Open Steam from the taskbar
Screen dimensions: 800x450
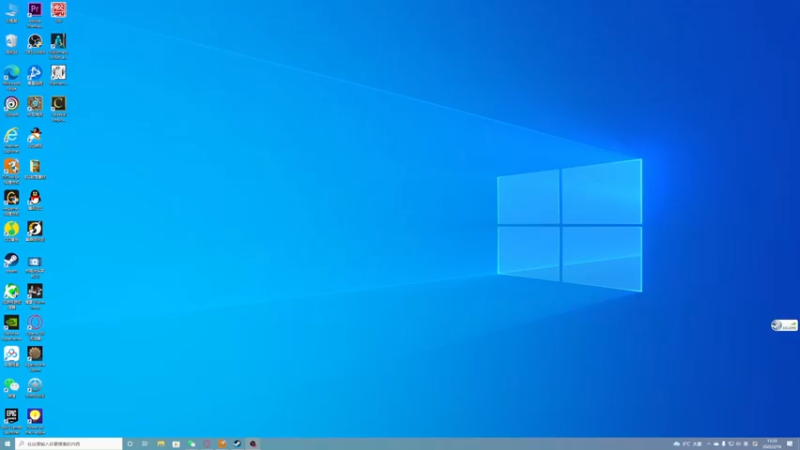pyautogui.click(x=237, y=444)
